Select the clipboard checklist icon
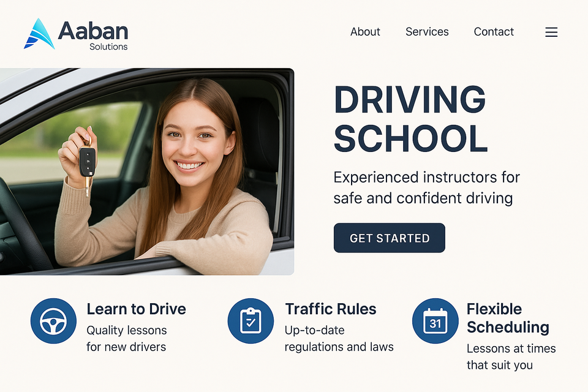The height and width of the screenshot is (392, 588). pos(251,321)
